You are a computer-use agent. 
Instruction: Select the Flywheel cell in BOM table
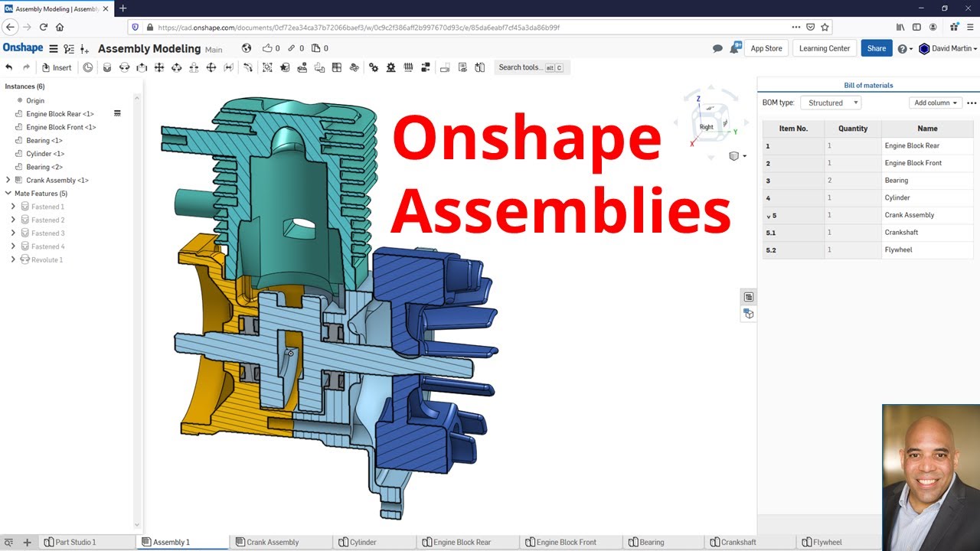point(927,250)
